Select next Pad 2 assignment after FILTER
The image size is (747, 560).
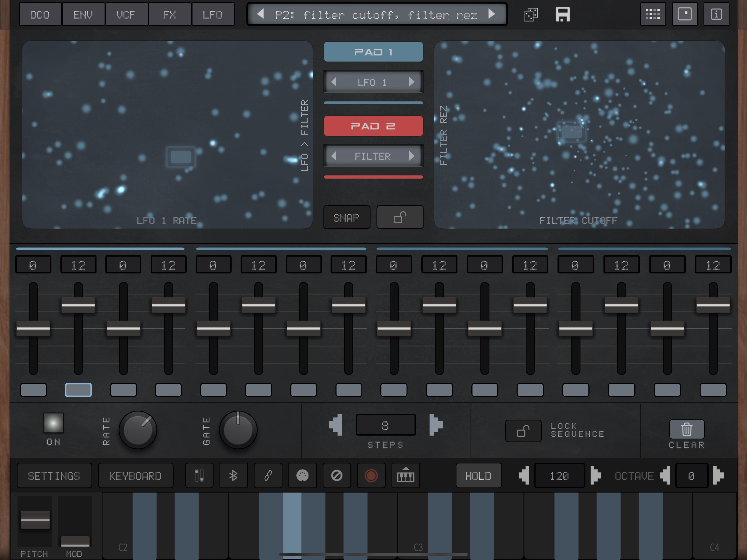tap(412, 156)
